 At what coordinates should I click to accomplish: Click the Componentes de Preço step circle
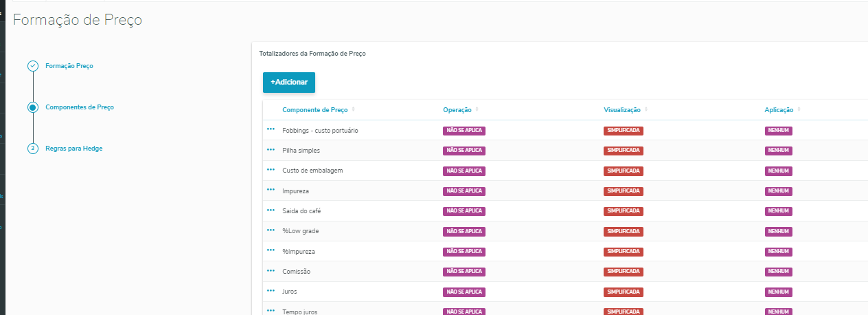coord(32,107)
